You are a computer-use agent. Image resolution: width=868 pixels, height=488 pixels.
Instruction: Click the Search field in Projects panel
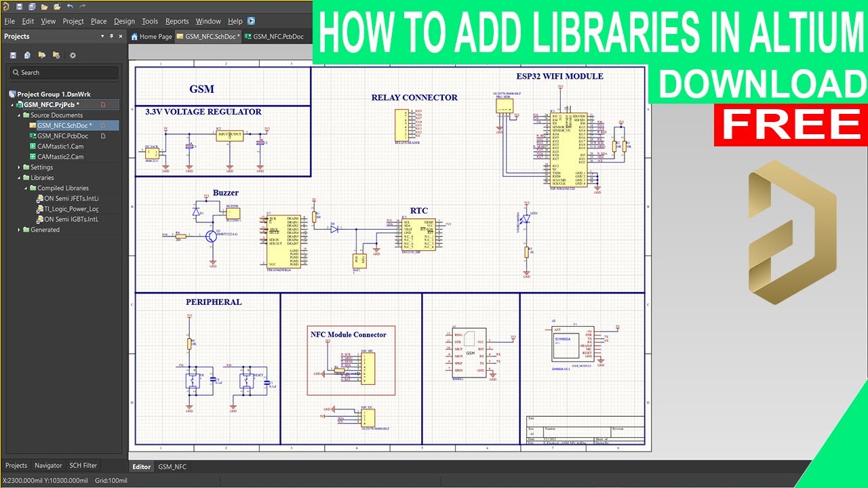click(64, 73)
